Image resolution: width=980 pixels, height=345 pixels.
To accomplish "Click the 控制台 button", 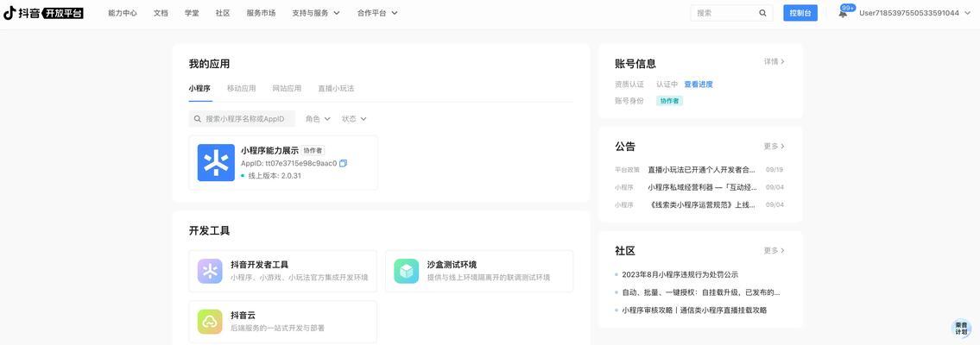I will (x=800, y=13).
